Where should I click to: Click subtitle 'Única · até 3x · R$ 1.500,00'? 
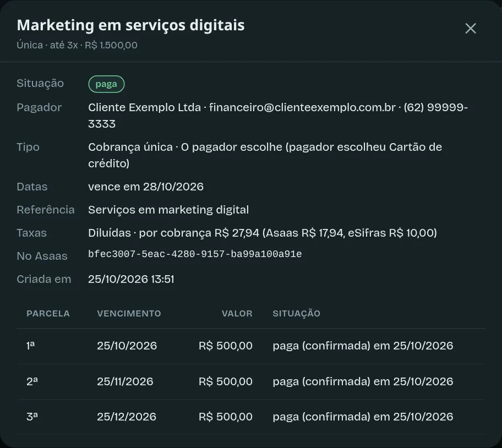(77, 45)
